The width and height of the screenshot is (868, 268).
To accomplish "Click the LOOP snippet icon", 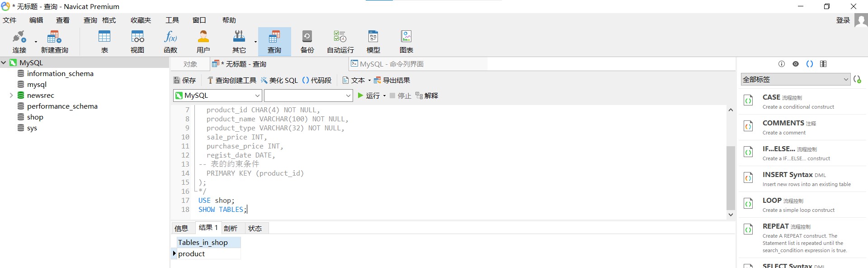I will (x=749, y=203).
